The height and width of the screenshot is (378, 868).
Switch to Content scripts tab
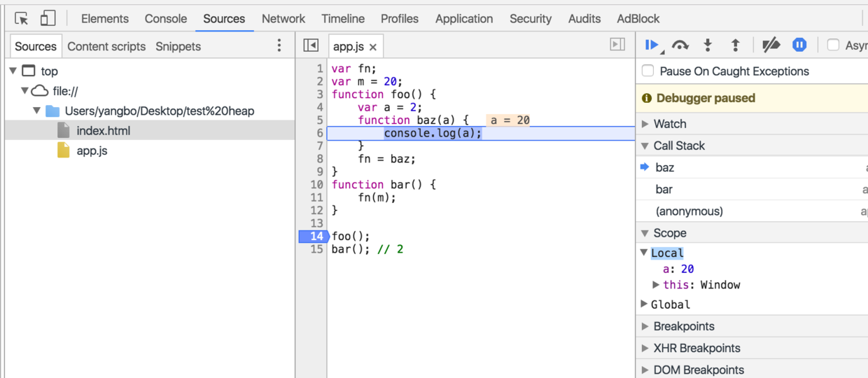[x=106, y=46]
